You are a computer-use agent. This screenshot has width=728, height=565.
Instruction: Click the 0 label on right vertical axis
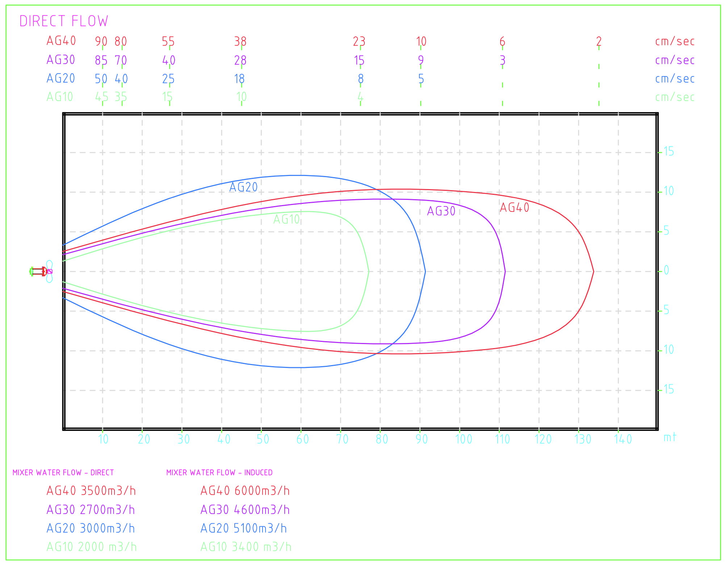tap(666, 271)
